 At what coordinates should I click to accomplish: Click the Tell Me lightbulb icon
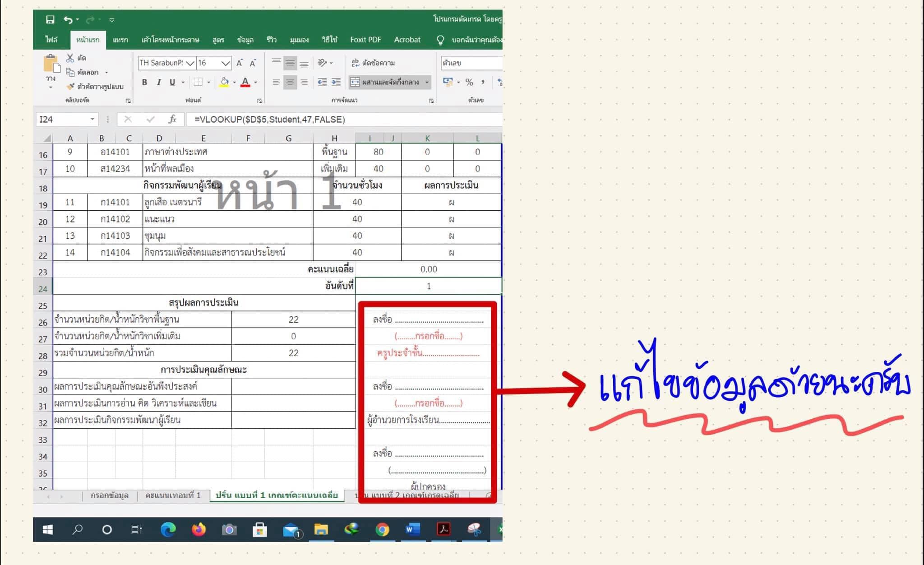[x=440, y=40]
